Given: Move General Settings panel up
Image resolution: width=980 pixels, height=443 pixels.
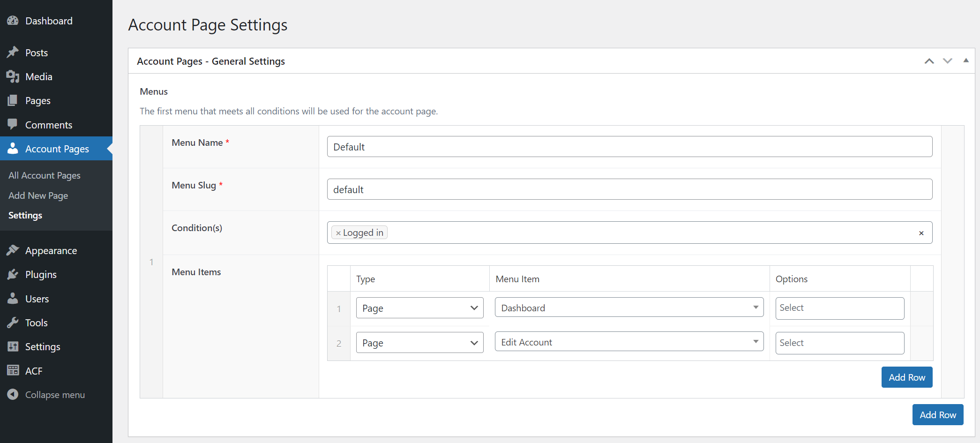Looking at the screenshot, I should click(929, 61).
